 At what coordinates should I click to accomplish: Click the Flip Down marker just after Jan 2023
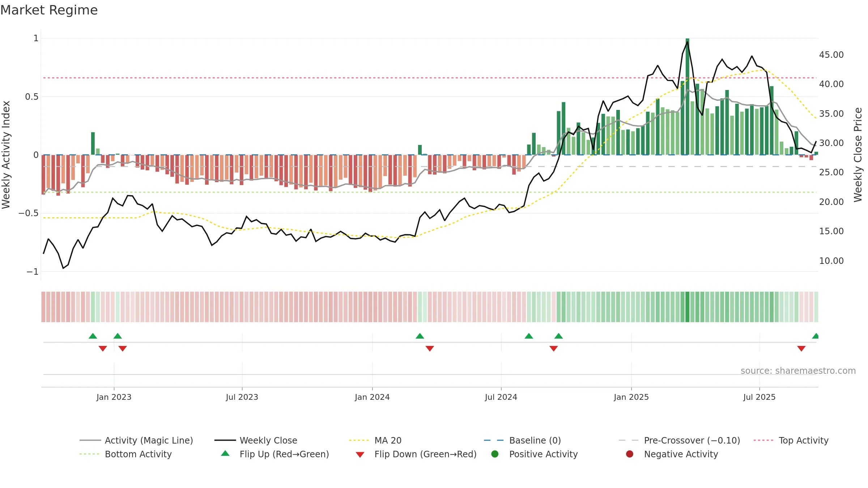pyautogui.click(x=123, y=348)
